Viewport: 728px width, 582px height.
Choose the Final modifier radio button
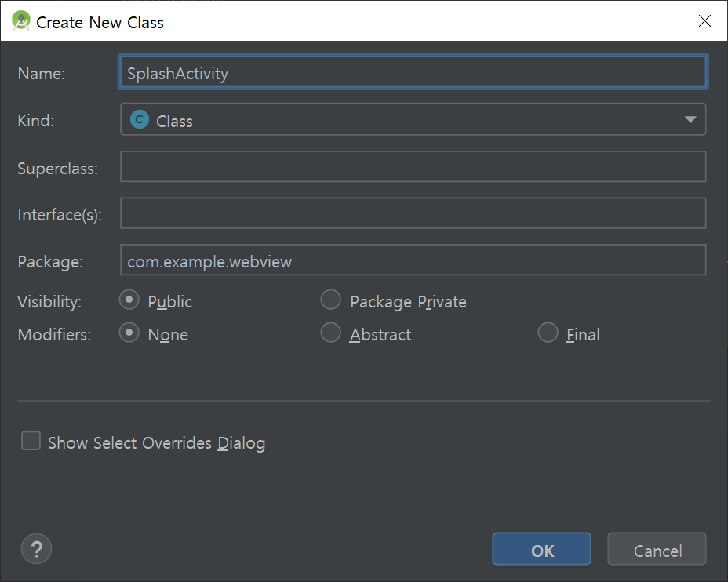point(548,333)
